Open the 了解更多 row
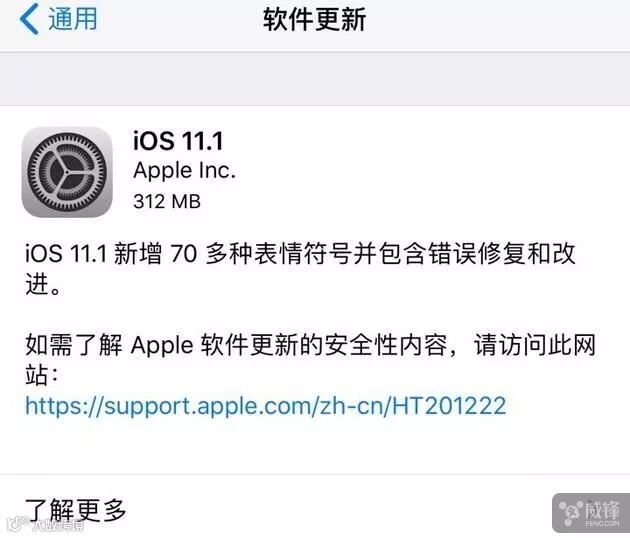The image size is (630, 538). 315,508
